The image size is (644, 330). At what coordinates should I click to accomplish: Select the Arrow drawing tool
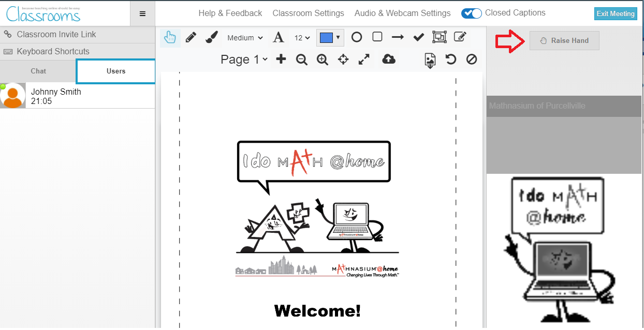tap(398, 37)
